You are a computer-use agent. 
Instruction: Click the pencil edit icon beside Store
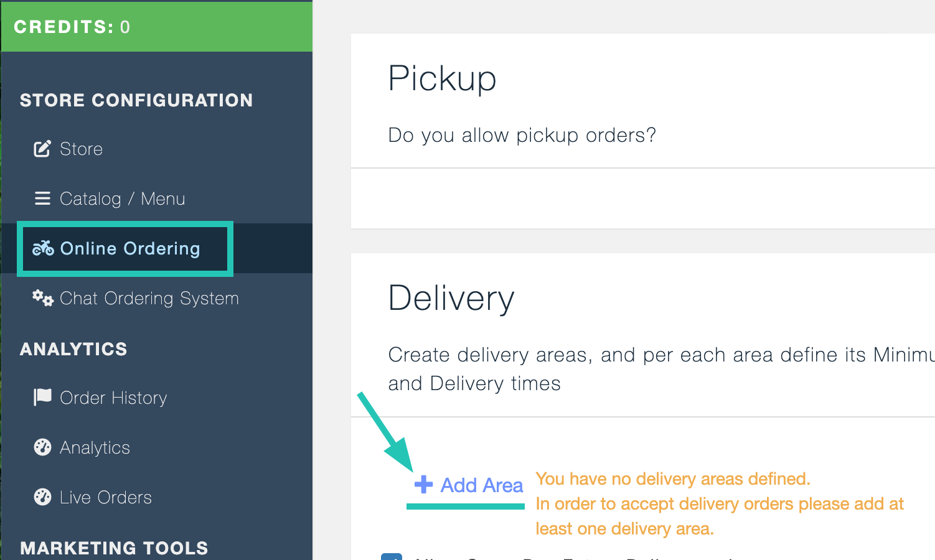[42, 149]
